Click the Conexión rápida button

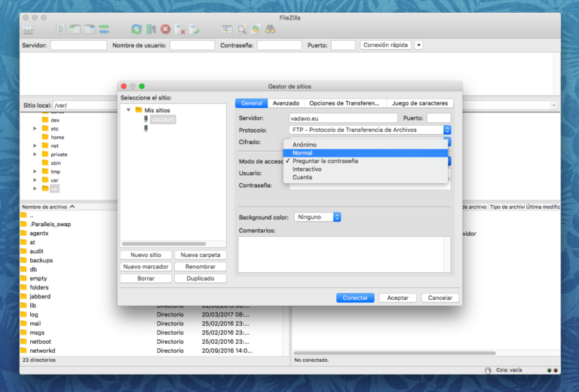385,45
